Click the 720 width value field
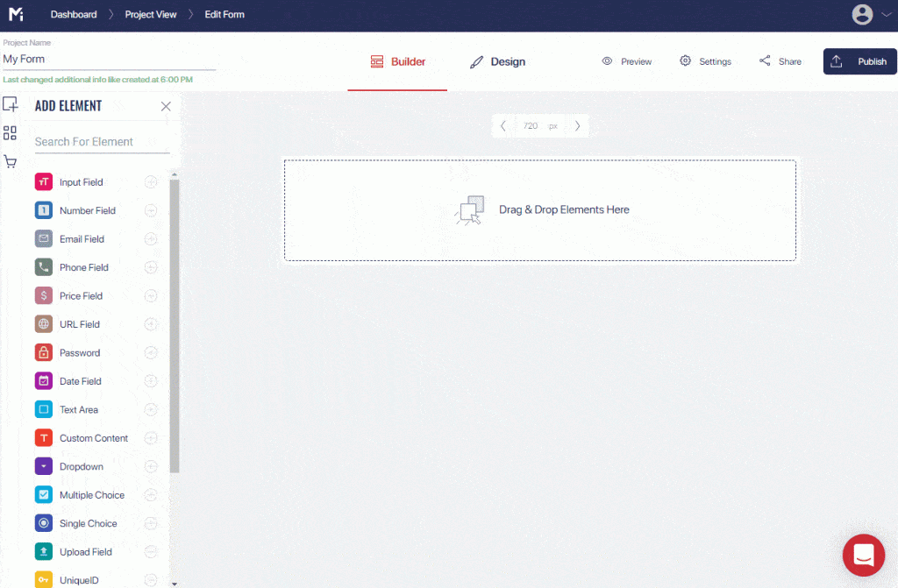 click(531, 126)
